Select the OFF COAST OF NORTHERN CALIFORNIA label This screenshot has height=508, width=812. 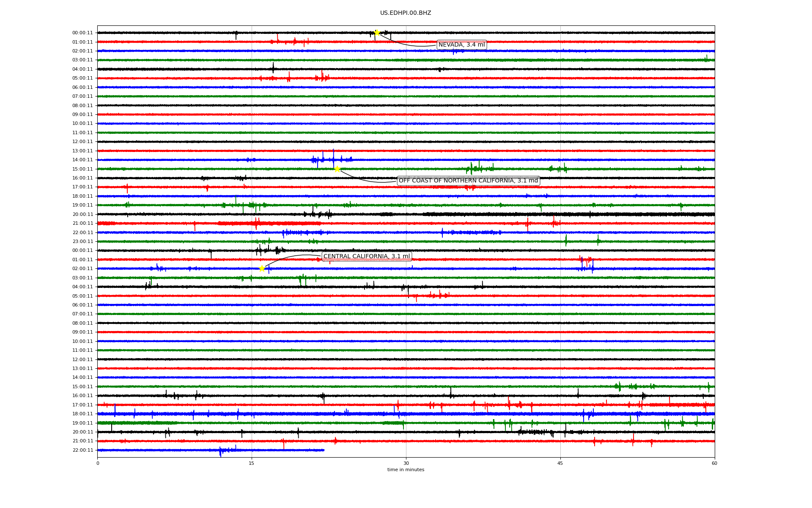(468, 181)
